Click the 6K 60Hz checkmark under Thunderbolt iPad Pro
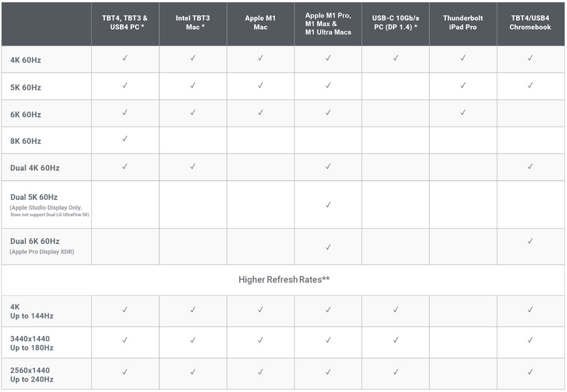 click(x=463, y=112)
